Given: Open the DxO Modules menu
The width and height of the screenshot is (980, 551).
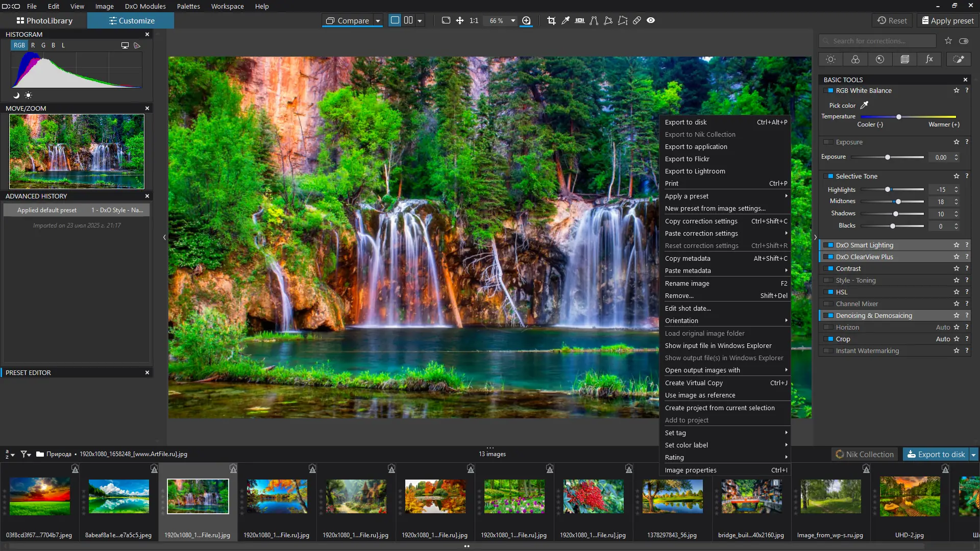Looking at the screenshot, I should click(145, 6).
